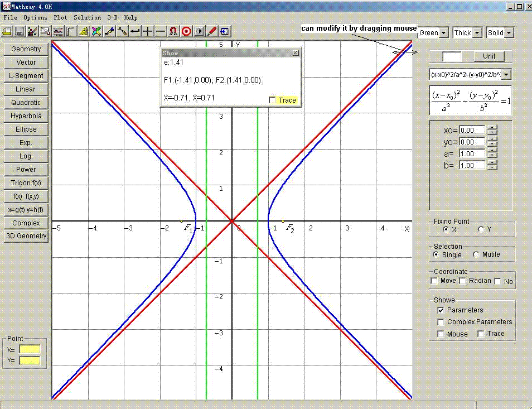Select the rectangle region selection tool
The width and height of the screenshot is (532, 409).
pos(45,32)
